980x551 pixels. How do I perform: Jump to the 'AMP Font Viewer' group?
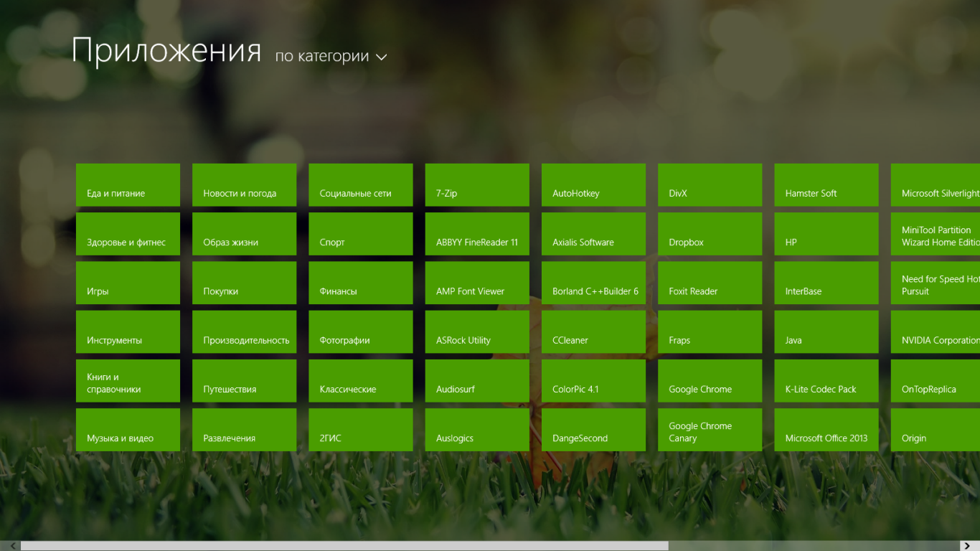477,283
